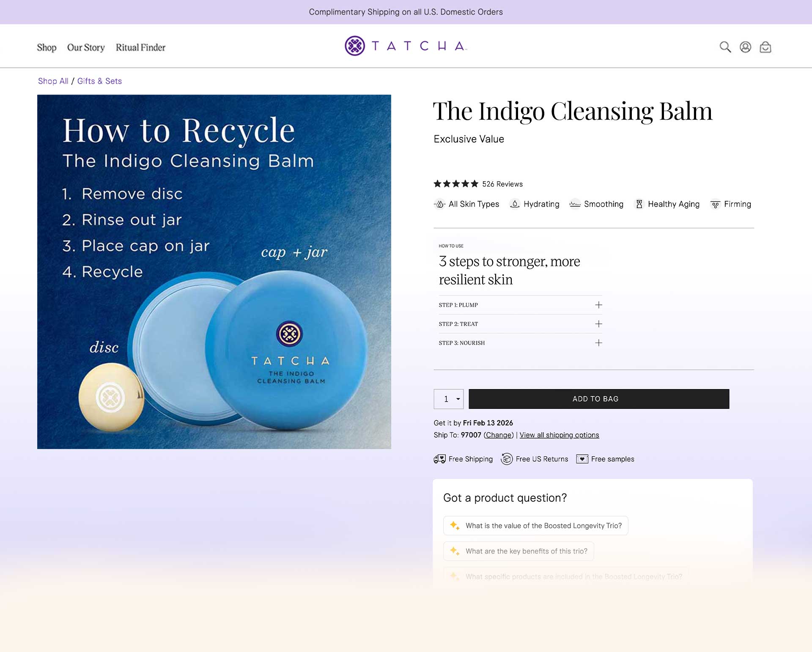The height and width of the screenshot is (652, 812).
Task: Ask about value of Boosted Longevity Trio
Action: click(535, 526)
